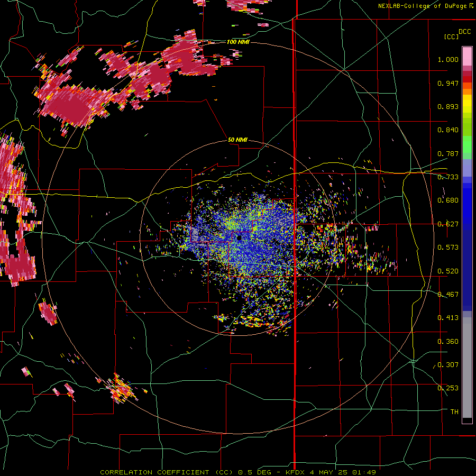Click the 1.000 value on the color scale
The height and width of the screenshot is (476, 476).
[448, 59]
